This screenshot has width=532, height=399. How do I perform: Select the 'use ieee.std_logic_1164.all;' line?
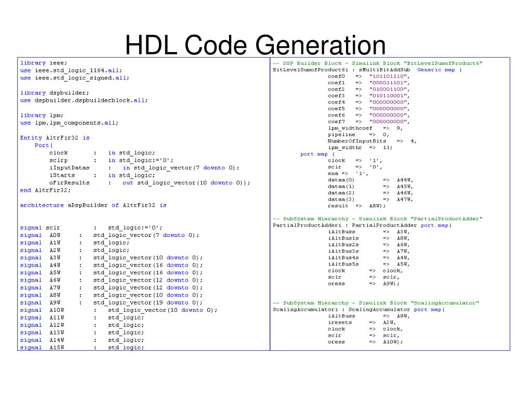pos(71,70)
